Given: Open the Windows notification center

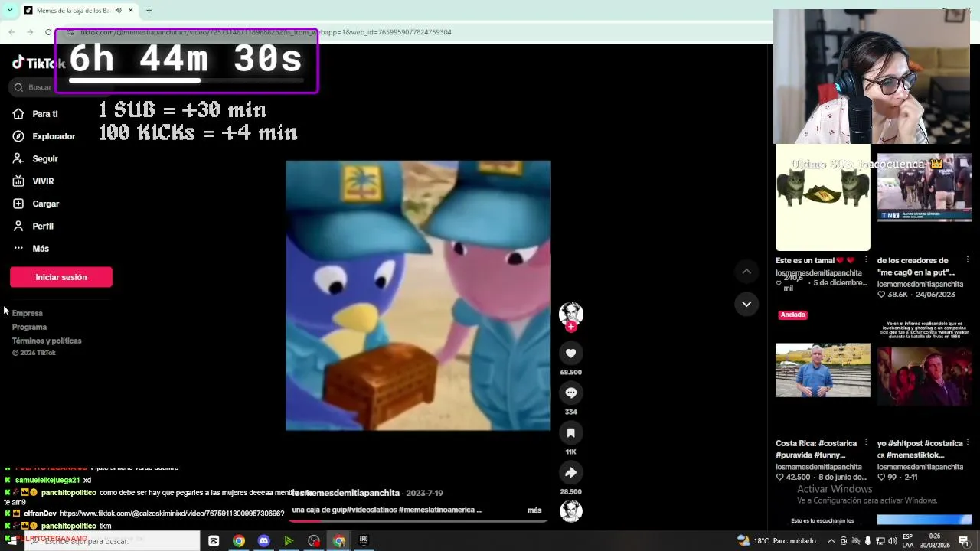Looking at the screenshot, I should point(964,541).
